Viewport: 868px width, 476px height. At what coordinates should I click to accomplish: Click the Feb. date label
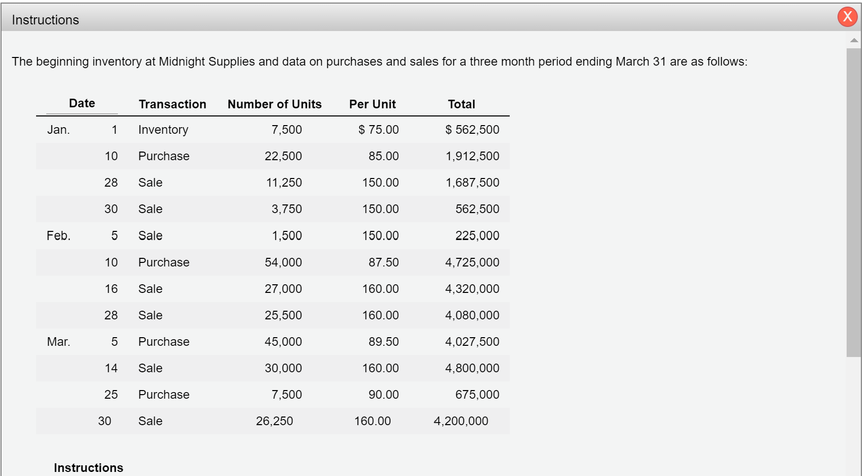[x=58, y=235]
